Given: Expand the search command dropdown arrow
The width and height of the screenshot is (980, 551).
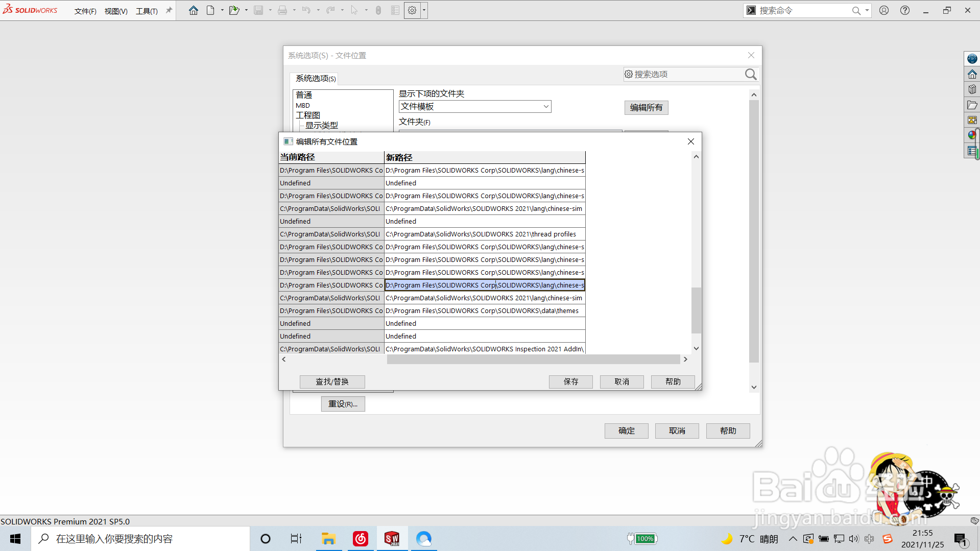Looking at the screenshot, I should pyautogui.click(x=867, y=10).
